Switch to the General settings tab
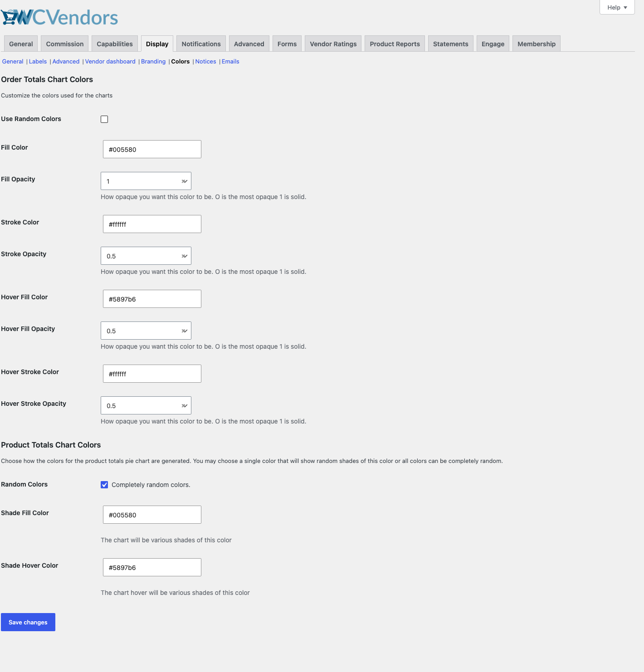The height and width of the screenshot is (672, 644). pyautogui.click(x=21, y=44)
